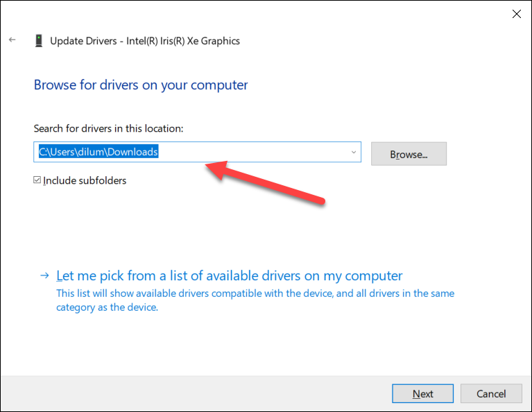
Task: Open 'Let me pick from a list' link
Action: [229, 275]
